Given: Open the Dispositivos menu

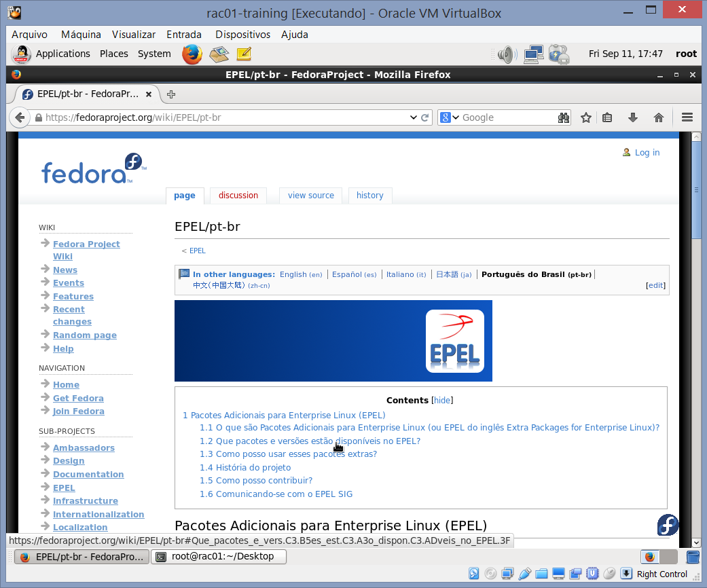Looking at the screenshot, I should [x=242, y=35].
